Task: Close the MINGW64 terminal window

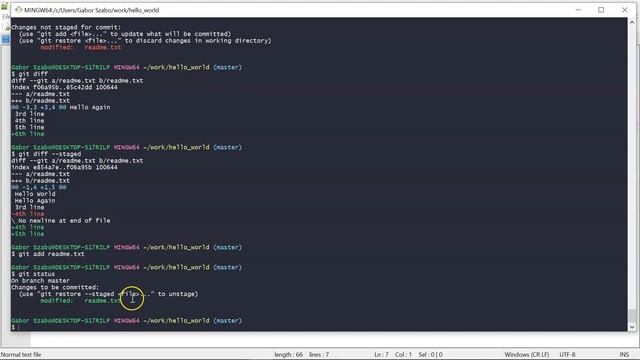Action: tap(624, 10)
